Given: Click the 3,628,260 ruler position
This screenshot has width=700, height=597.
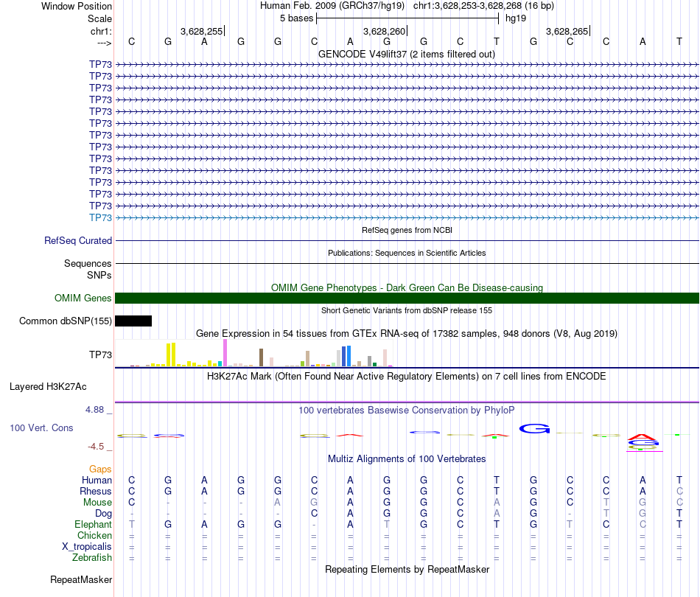Looking at the screenshot, I should pyautogui.click(x=384, y=31).
